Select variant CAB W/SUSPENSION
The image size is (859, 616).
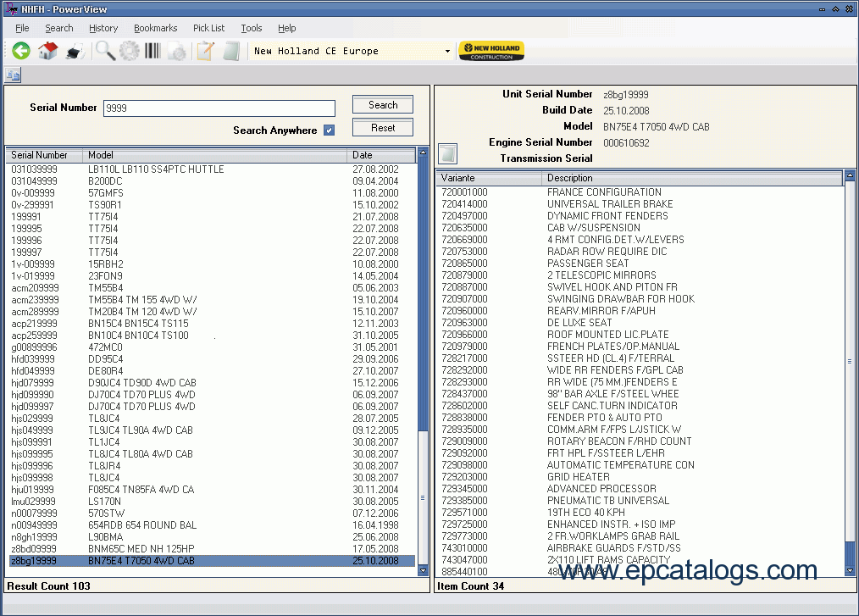click(640, 228)
